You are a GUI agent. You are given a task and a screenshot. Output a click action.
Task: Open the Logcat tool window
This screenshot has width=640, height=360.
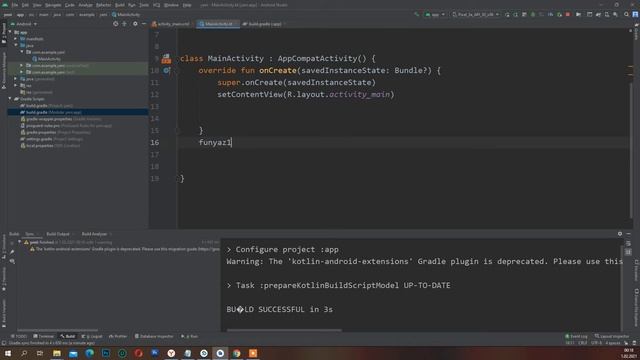(92, 336)
